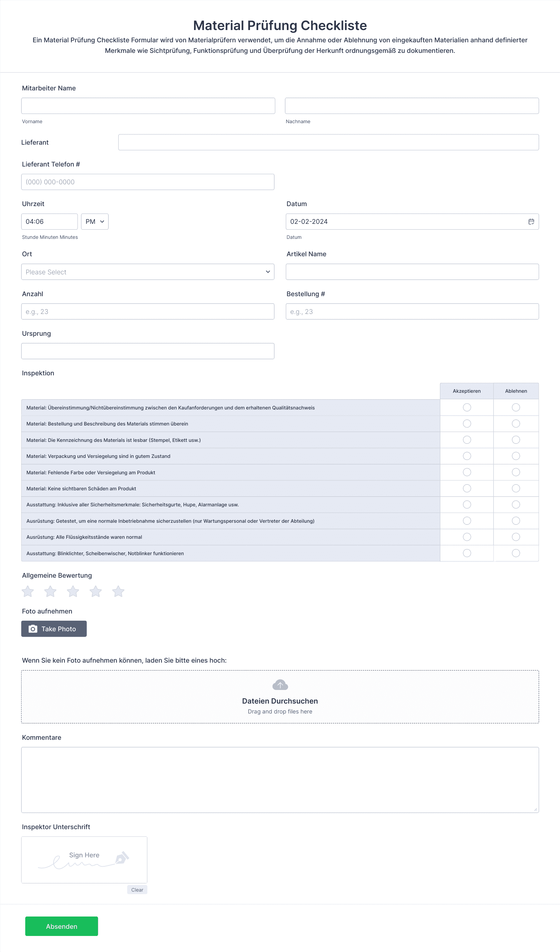Focus the Lieferant Telefon input field

pyautogui.click(x=148, y=182)
